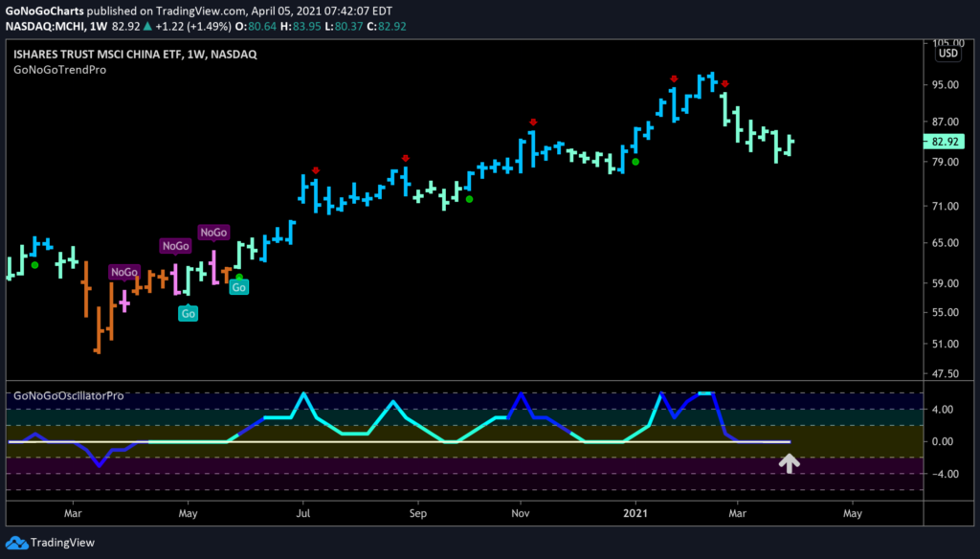Select the GoNoGoOscillatorPro indicator label
The height and width of the screenshot is (559, 980).
point(69,396)
